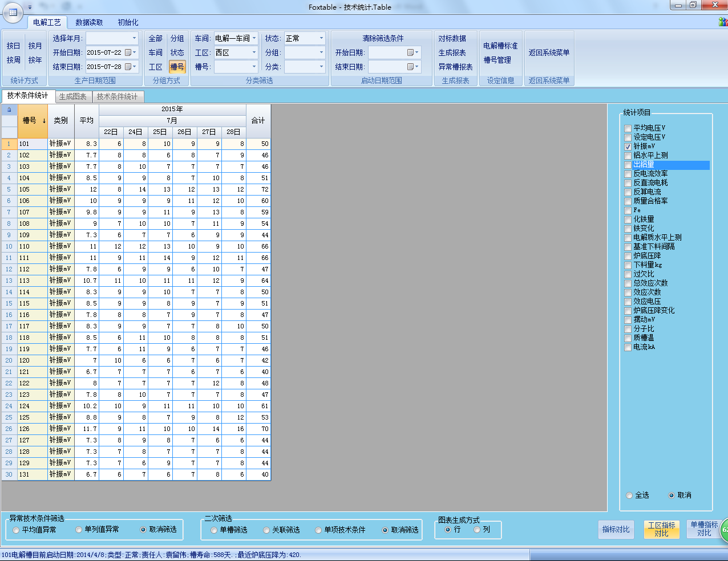Viewport: 728px width, 561px height.
Task: Click the 按月 statistics button
Action: point(35,46)
